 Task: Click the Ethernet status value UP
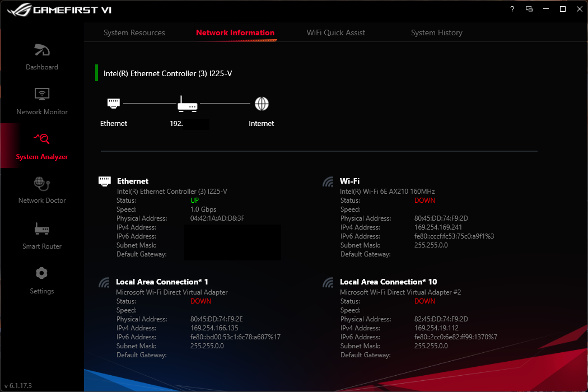click(x=195, y=200)
